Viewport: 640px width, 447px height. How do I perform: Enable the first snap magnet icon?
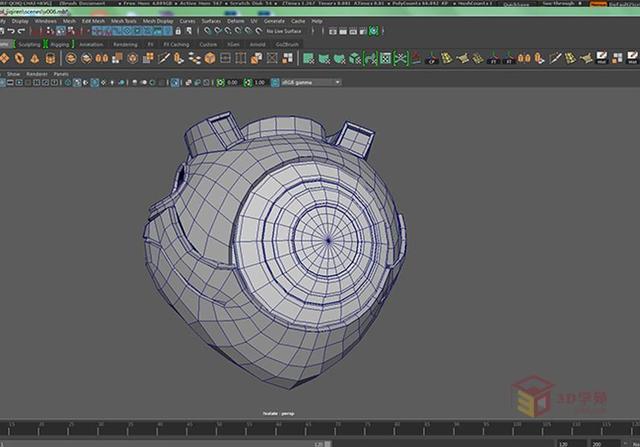207,31
